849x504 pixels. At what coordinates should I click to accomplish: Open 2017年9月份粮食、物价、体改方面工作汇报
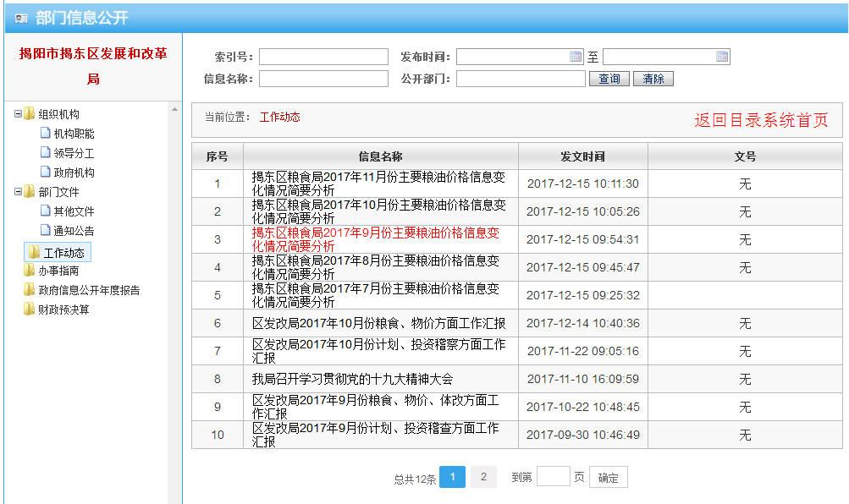[x=375, y=407]
